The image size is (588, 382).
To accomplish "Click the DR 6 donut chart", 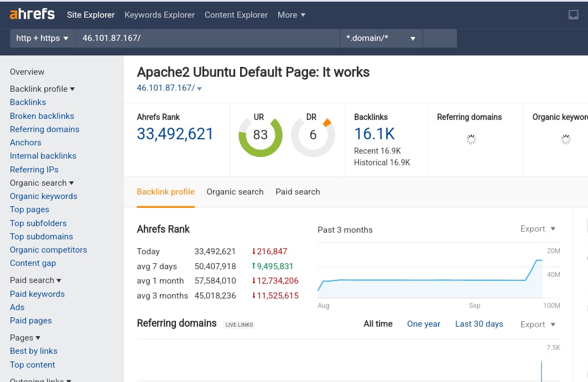I will click(x=313, y=135).
